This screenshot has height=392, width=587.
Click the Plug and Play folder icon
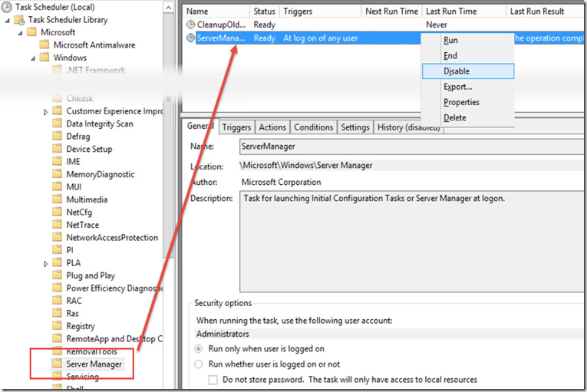tap(57, 275)
